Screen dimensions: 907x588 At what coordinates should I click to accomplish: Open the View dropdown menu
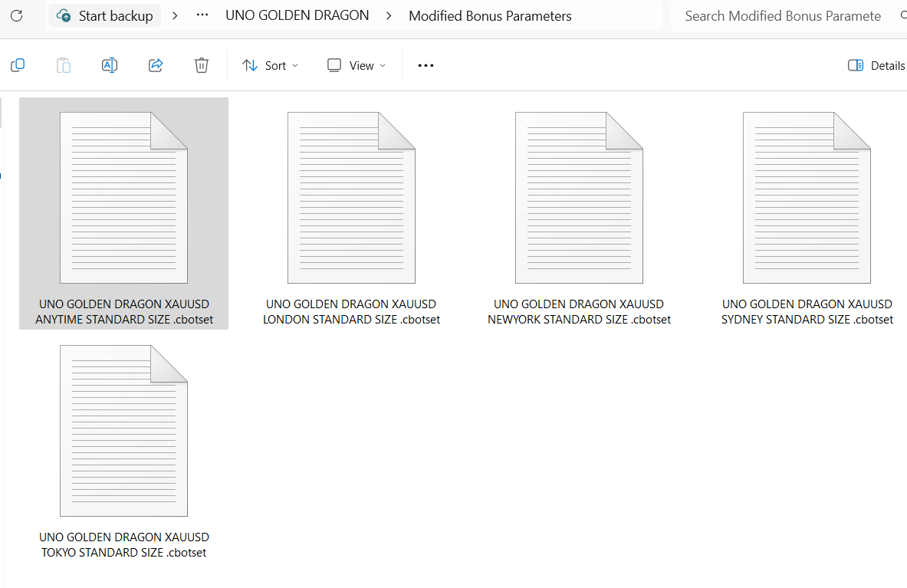(x=357, y=66)
